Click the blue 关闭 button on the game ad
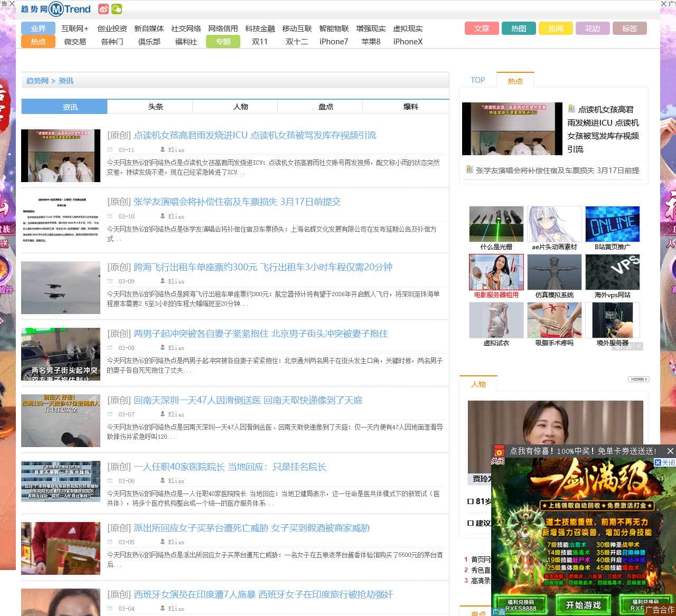The height and width of the screenshot is (616, 676). click(x=664, y=462)
